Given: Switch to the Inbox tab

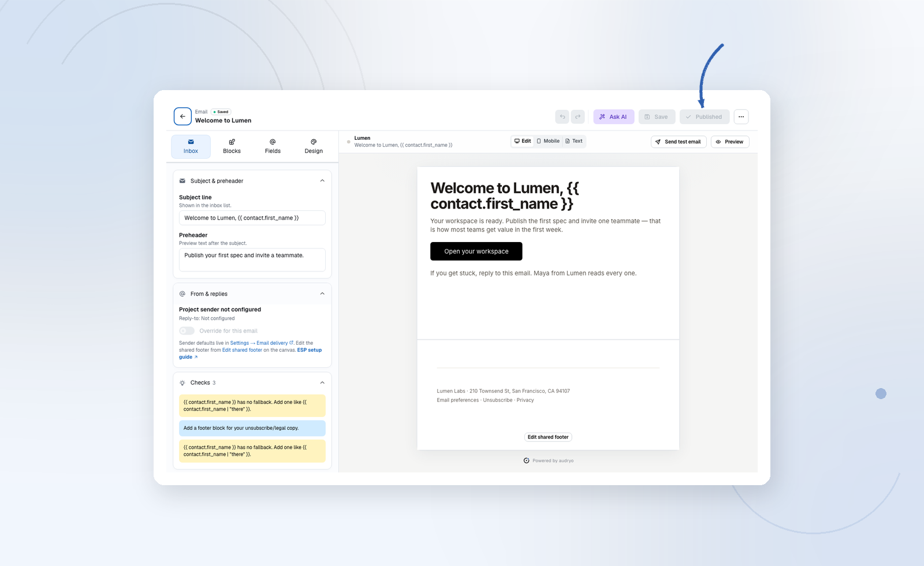Looking at the screenshot, I should tap(191, 147).
